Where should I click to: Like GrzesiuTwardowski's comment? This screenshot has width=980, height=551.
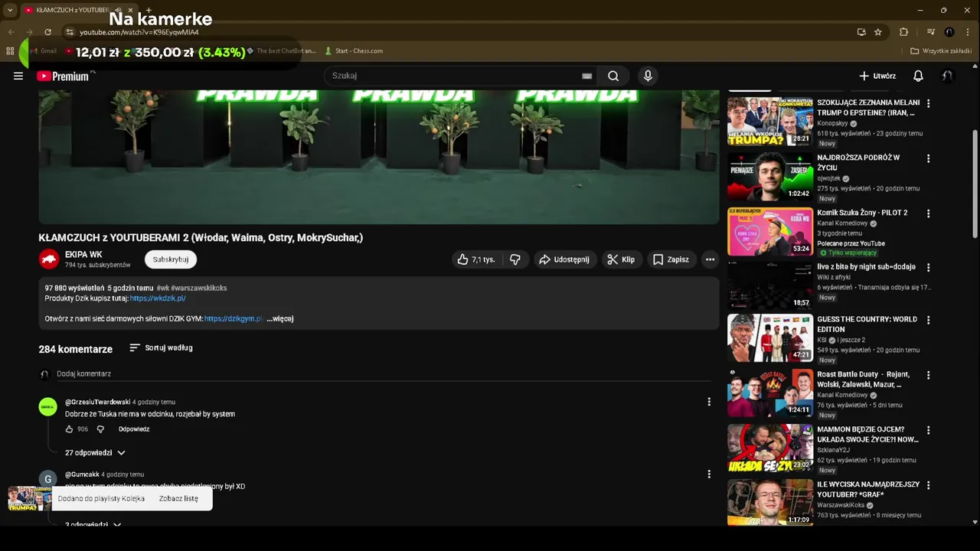click(x=70, y=429)
